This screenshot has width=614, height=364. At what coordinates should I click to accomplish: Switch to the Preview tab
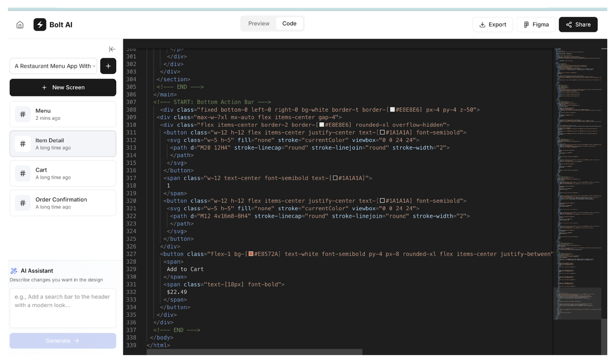[259, 24]
